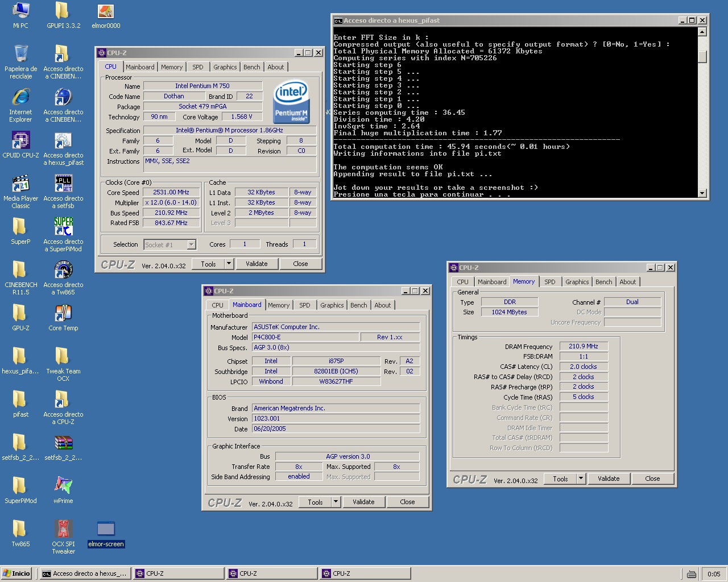
Task: Click the Inicio start button
Action: [16, 573]
